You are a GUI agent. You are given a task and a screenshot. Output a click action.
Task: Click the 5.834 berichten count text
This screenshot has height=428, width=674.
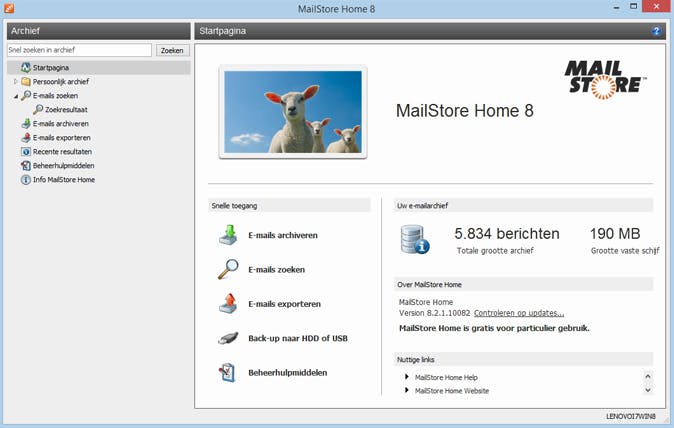(x=507, y=234)
